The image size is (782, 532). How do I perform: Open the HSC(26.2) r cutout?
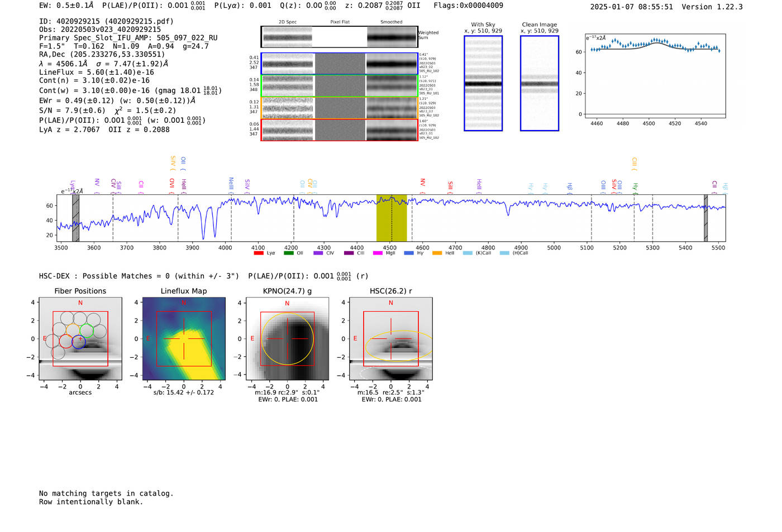click(390, 339)
